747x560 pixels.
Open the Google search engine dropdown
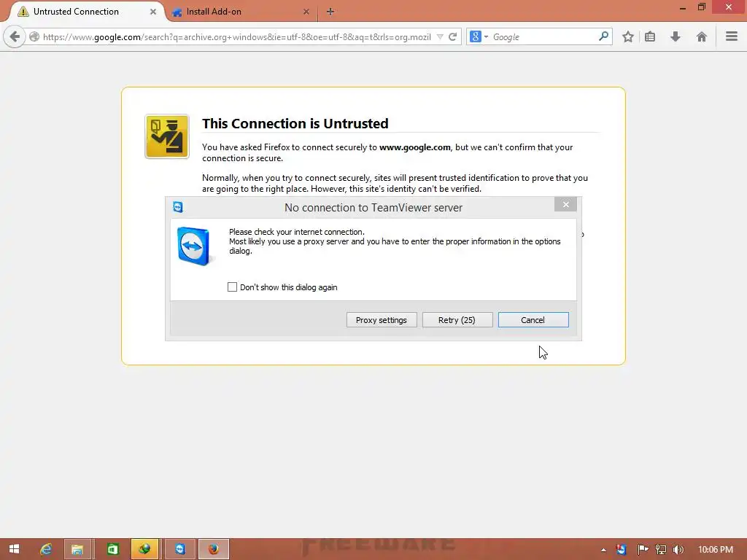point(479,36)
